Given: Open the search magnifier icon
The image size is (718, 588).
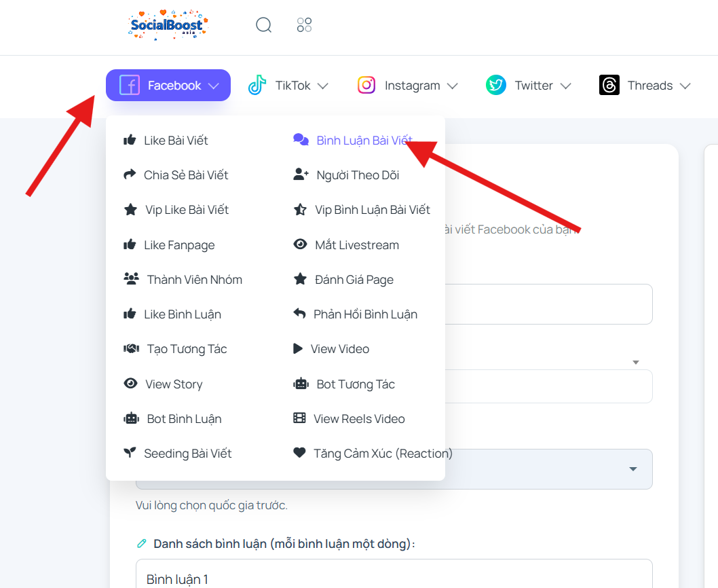Looking at the screenshot, I should coord(264,24).
